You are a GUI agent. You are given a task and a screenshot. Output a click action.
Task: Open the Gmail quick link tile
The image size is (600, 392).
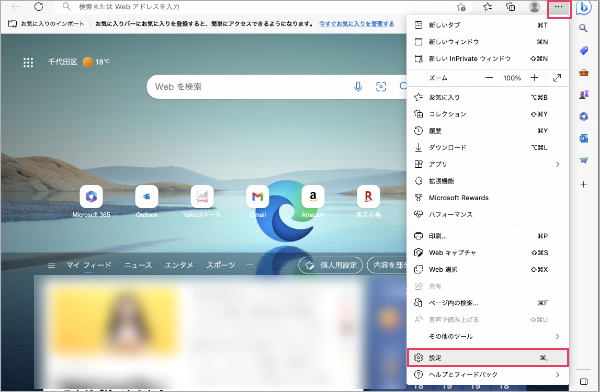[x=258, y=201]
